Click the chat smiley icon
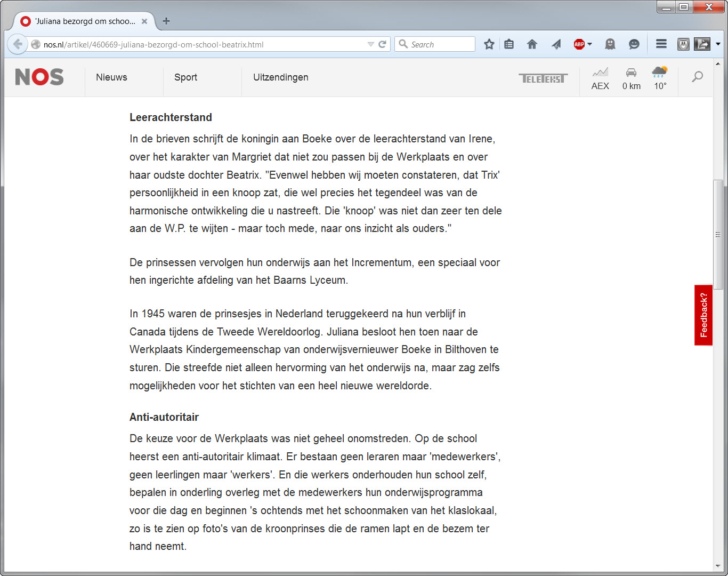This screenshot has width=728, height=576. 634,44
